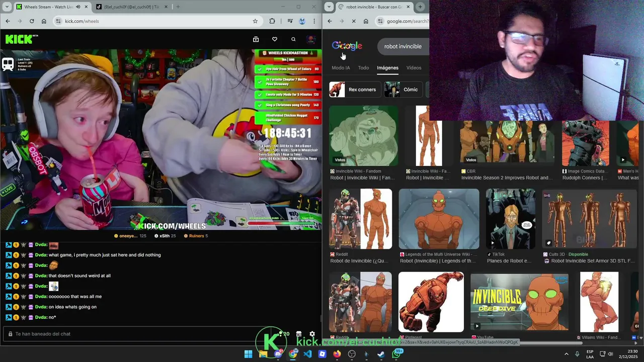Viewport: 644px width, 362px height.
Task: Open Kick chat settings gear icon
Action: [x=312, y=334]
